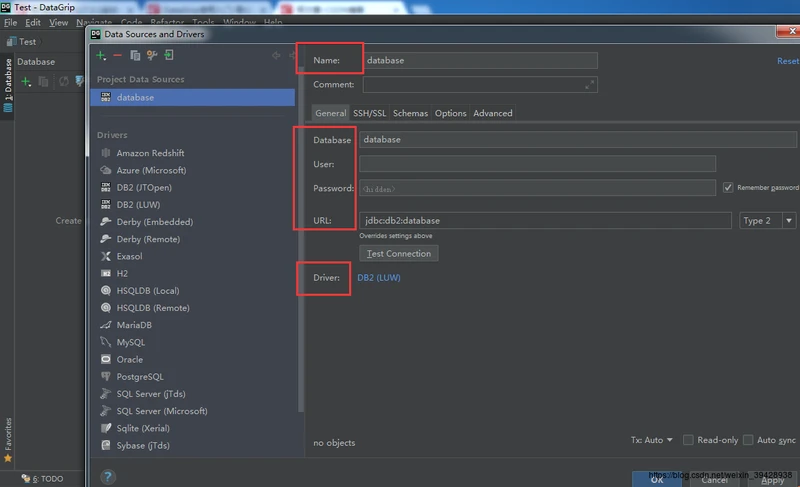The width and height of the screenshot is (800, 487).
Task: Open the DB2 (LUW) driver link
Action: tap(379, 278)
